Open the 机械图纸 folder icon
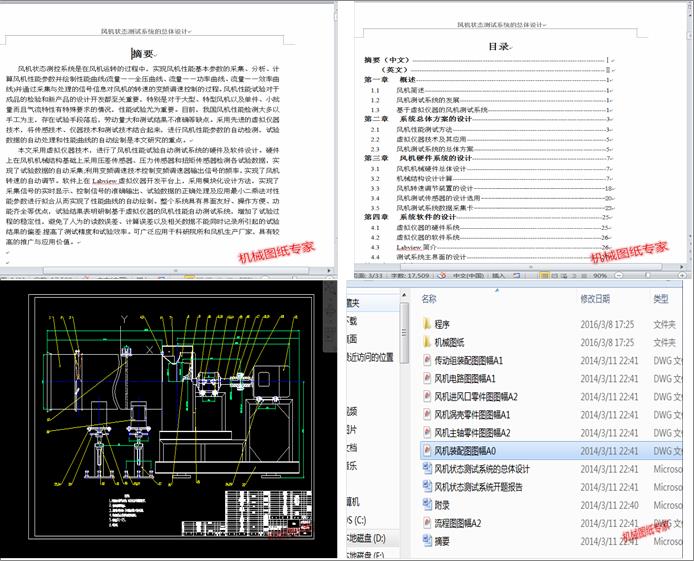The image size is (694, 561). [x=427, y=342]
